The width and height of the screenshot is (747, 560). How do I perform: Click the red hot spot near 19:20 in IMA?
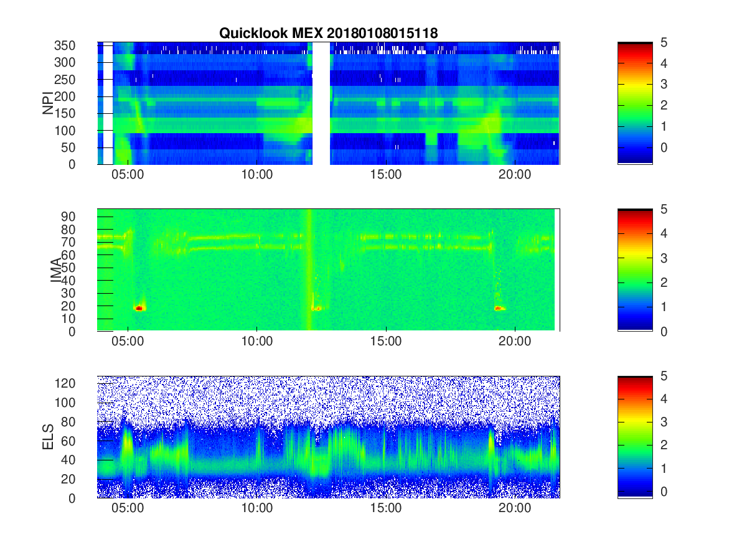499,308
